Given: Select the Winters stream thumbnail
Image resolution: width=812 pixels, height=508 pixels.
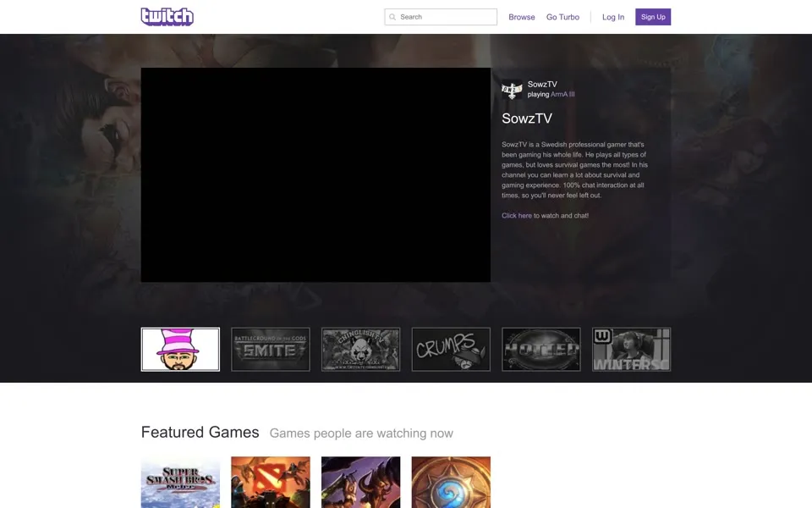Looking at the screenshot, I should point(631,350).
